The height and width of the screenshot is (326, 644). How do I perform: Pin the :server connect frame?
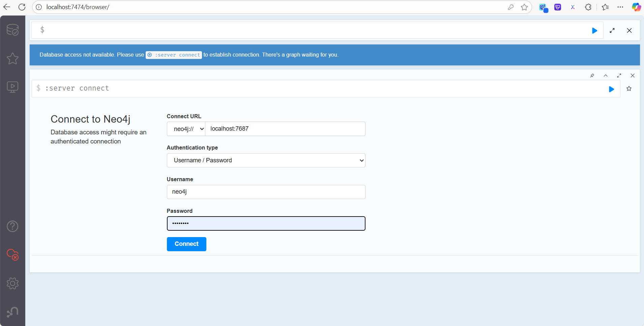pyautogui.click(x=592, y=76)
